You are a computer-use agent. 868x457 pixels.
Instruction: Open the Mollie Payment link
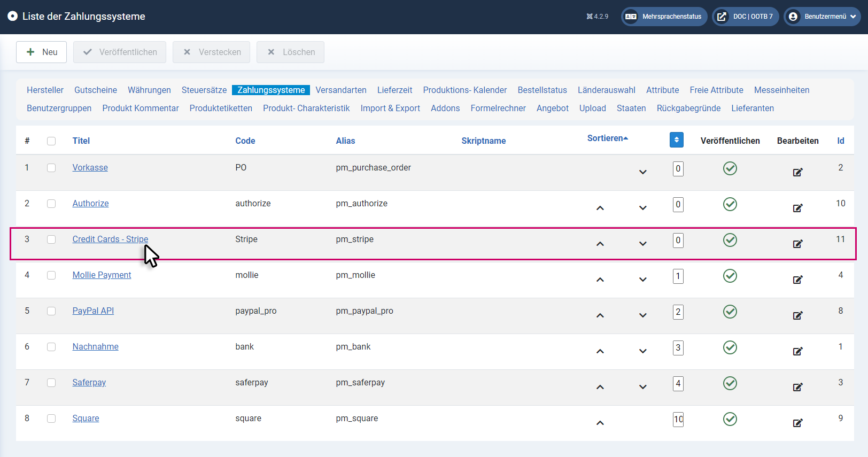[x=102, y=275]
